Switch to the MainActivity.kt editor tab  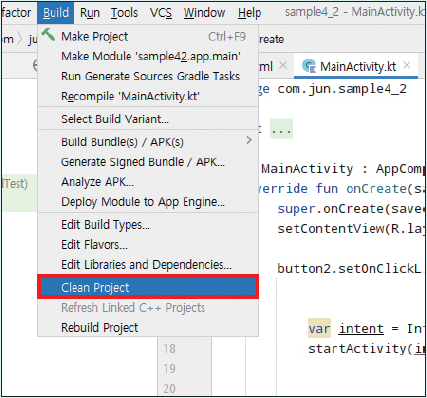pyautogui.click(x=355, y=67)
